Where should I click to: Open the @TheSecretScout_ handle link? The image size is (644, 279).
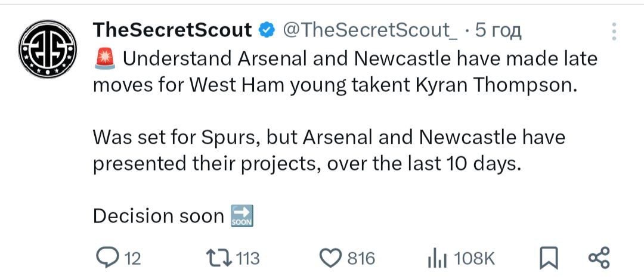click(369, 30)
